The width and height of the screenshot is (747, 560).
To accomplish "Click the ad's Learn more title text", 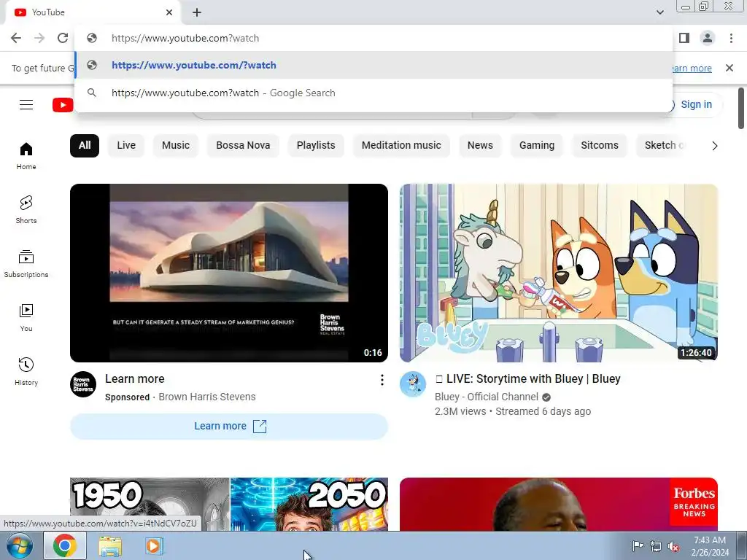I will pos(135,378).
